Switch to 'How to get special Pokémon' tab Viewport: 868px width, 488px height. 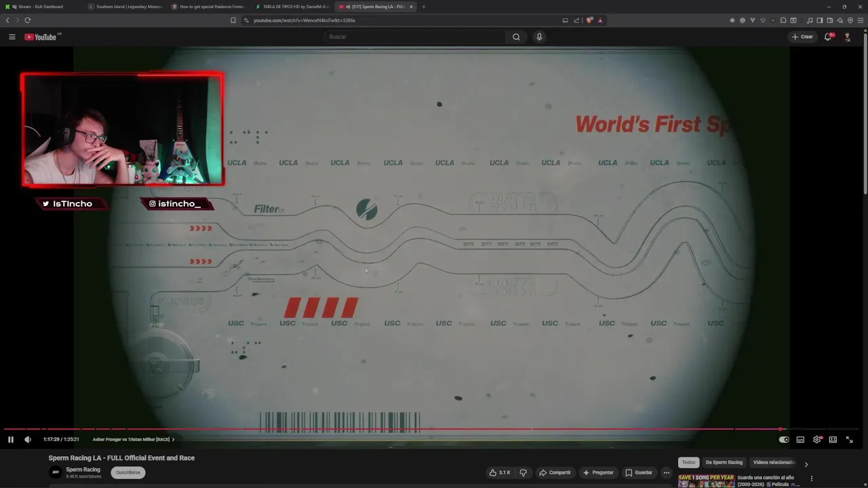(x=209, y=6)
